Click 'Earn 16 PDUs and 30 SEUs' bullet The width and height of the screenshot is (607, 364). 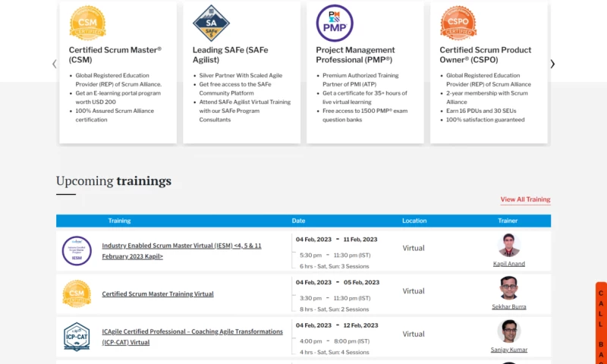click(x=481, y=111)
